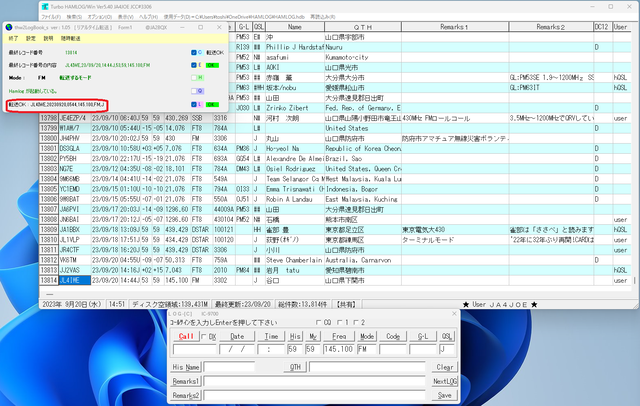The width and height of the screenshot is (640, 406).
Task: Click the mode field showing FM
Action: (x=367, y=349)
